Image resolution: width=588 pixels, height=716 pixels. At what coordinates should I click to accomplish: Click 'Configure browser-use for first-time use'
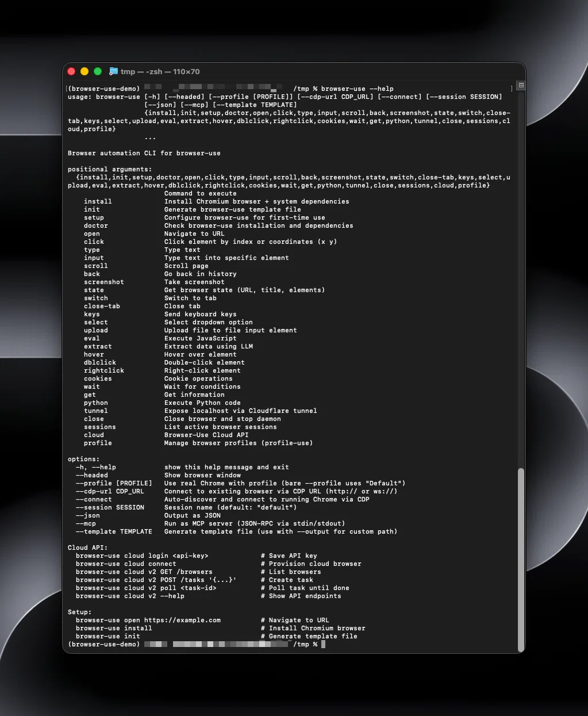(x=245, y=217)
